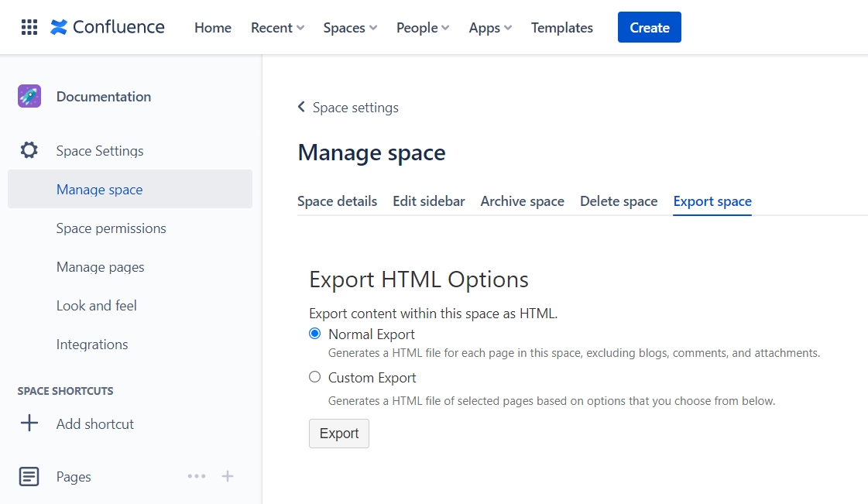The width and height of the screenshot is (868, 504).
Task: Open Space permissions in the sidebar
Action: [x=111, y=228]
